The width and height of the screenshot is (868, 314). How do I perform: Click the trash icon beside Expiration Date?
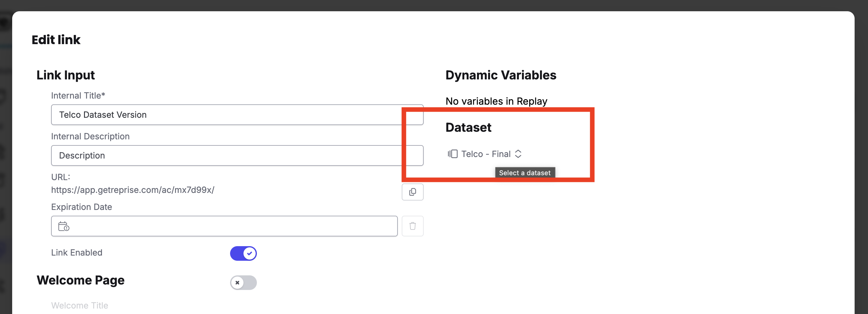coord(412,226)
